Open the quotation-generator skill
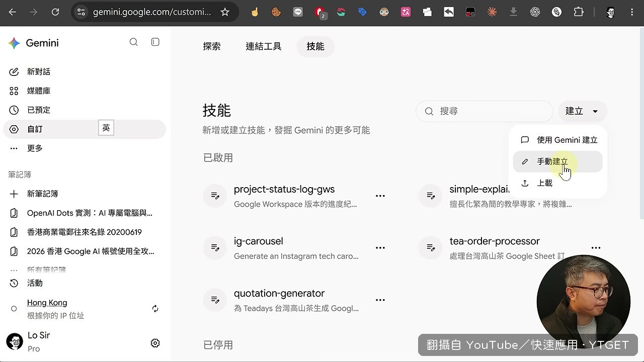Screen dimensions: 644x362 279,294
